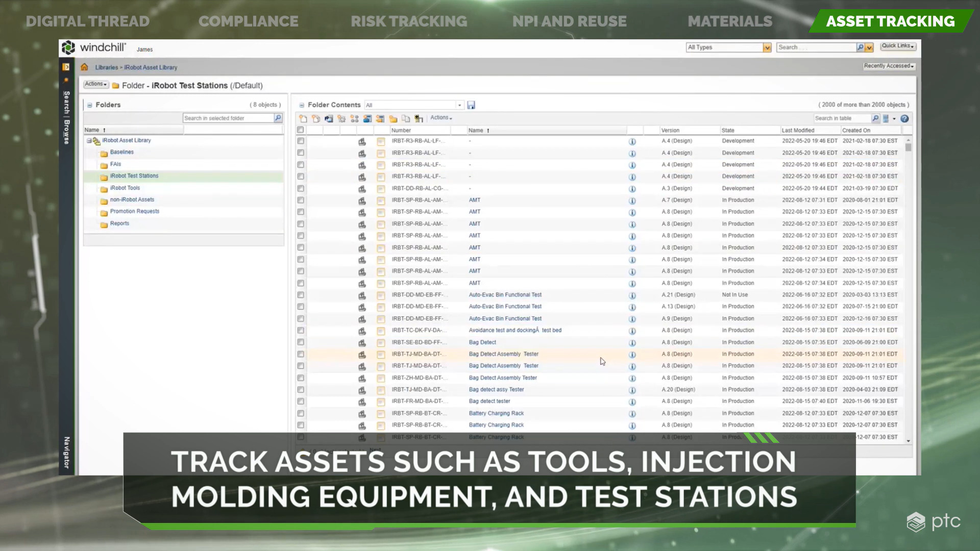980x551 pixels.
Task: Click the first folder-contents toolbar document icon
Action: tap(303, 118)
